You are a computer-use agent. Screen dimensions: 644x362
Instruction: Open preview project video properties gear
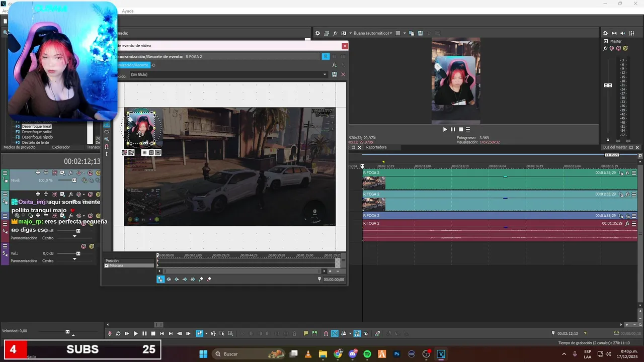[x=317, y=33]
